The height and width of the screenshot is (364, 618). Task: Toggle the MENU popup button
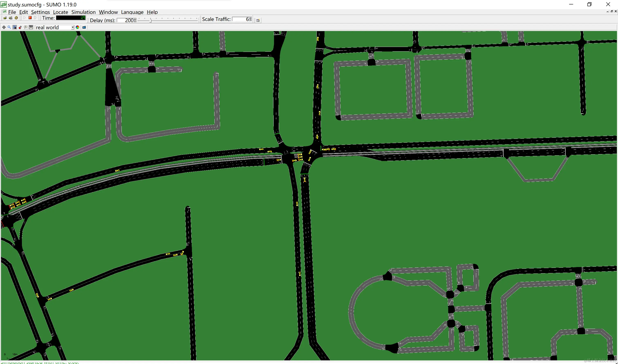31,27
